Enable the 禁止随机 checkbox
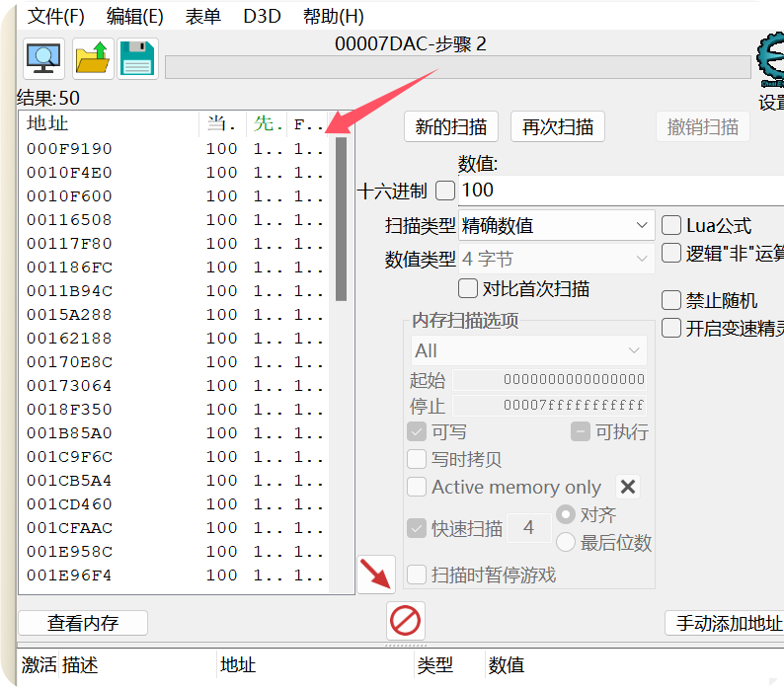Viewport: 784px width, 690px height. click(x=671, y=300)
